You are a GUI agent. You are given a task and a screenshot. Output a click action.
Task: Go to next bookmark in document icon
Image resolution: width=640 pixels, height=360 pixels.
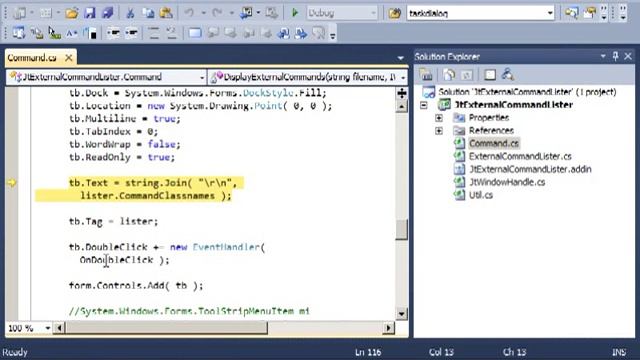click(x=301, y=33)
